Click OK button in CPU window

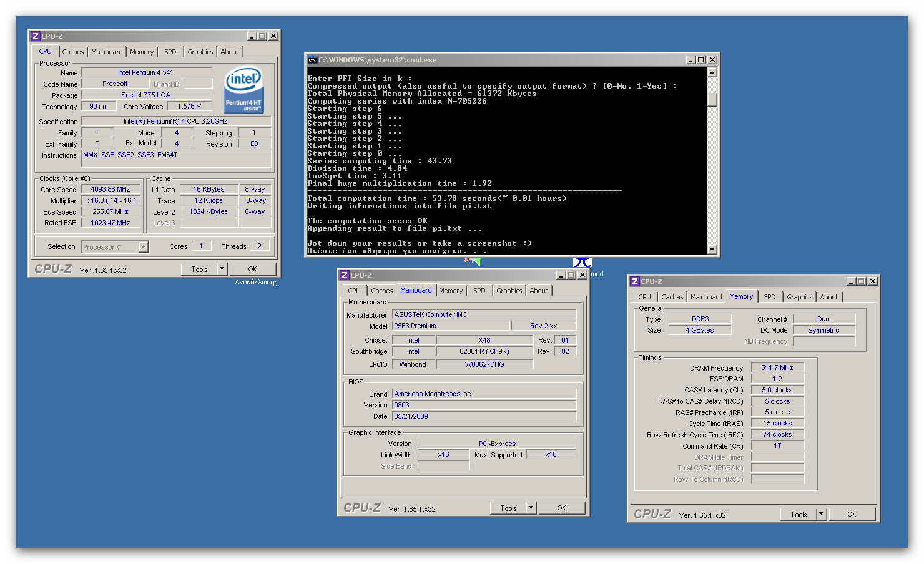tap(252, 269)
